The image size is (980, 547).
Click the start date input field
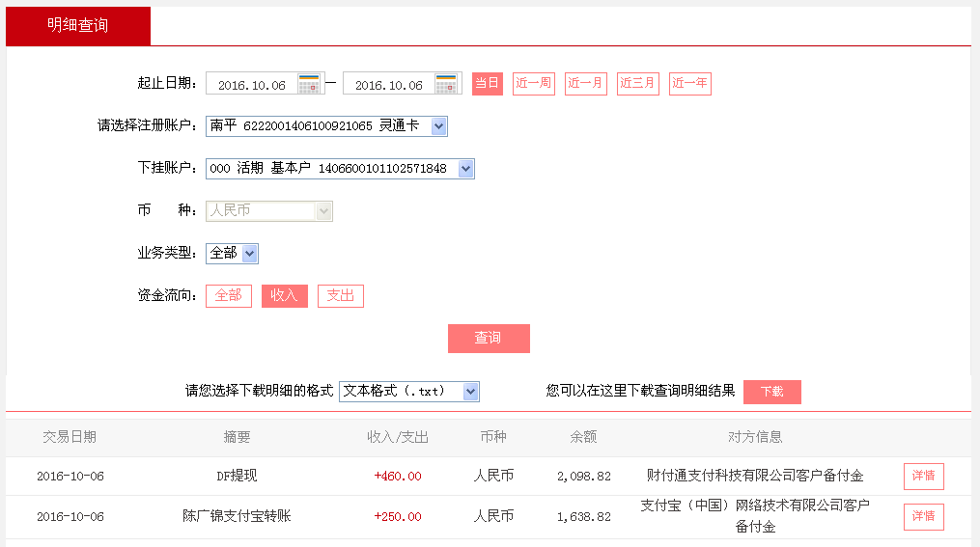[x=252, y=85]
